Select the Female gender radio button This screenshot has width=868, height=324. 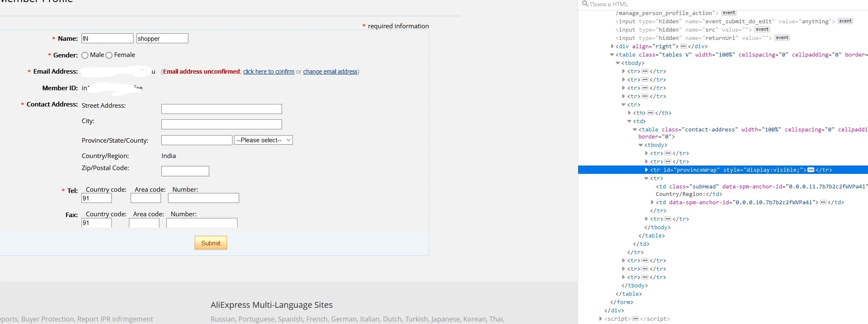click(x=109, y=55)
